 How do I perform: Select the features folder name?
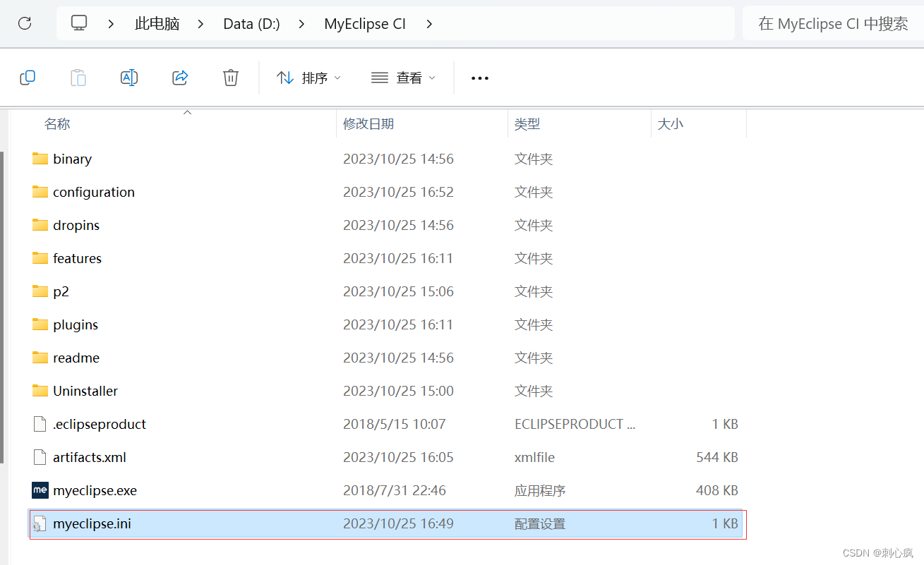tap(77, 259)
